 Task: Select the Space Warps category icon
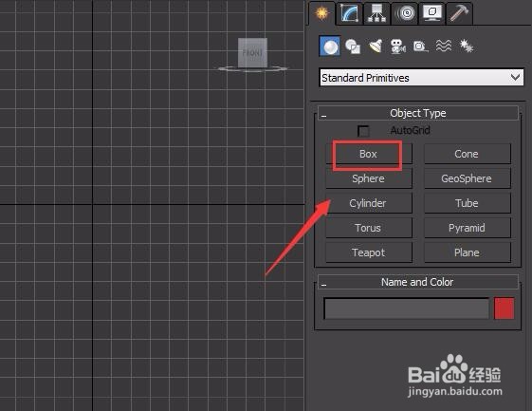click(x=444, y=46)
